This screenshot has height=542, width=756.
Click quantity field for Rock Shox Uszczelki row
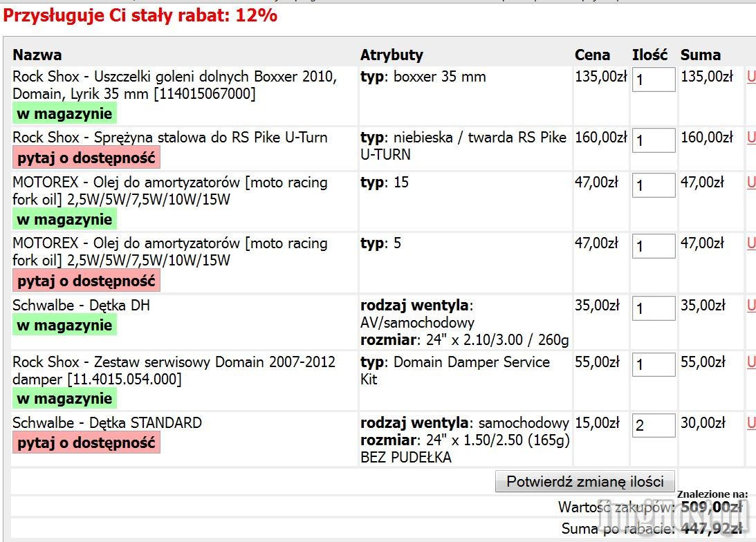pyautogui.click(x=654, y=79)
